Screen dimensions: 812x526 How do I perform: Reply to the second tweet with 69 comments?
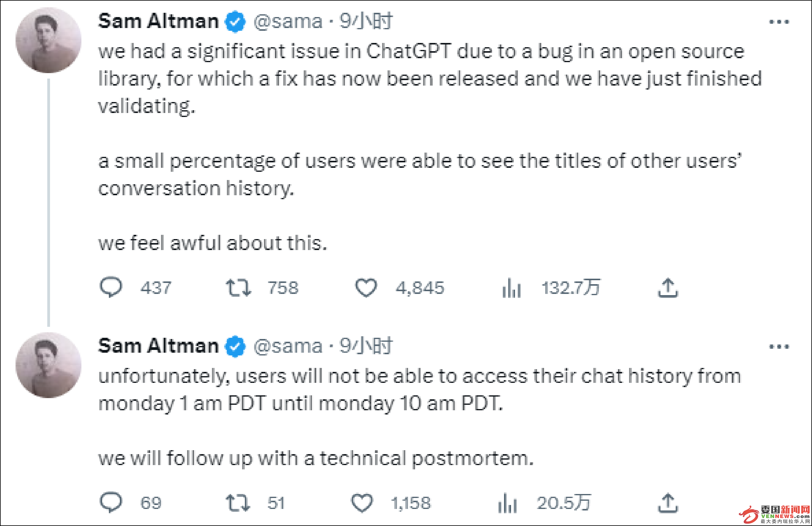[111, 503]
